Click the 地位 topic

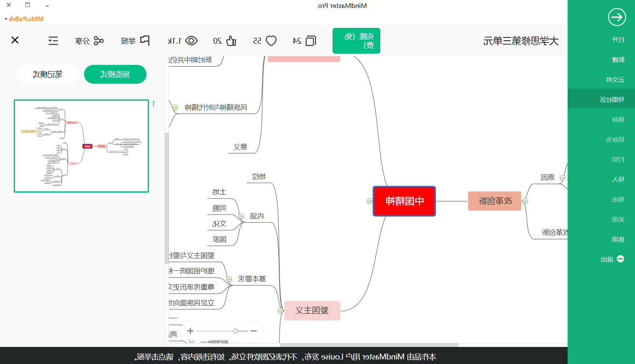pyautogui.click(x=259, y=177)
